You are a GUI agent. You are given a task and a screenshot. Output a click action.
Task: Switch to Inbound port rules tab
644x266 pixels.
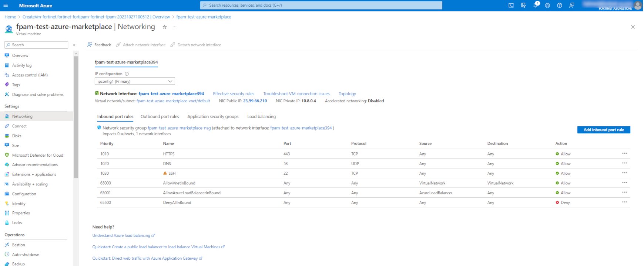tap(115, 117)
